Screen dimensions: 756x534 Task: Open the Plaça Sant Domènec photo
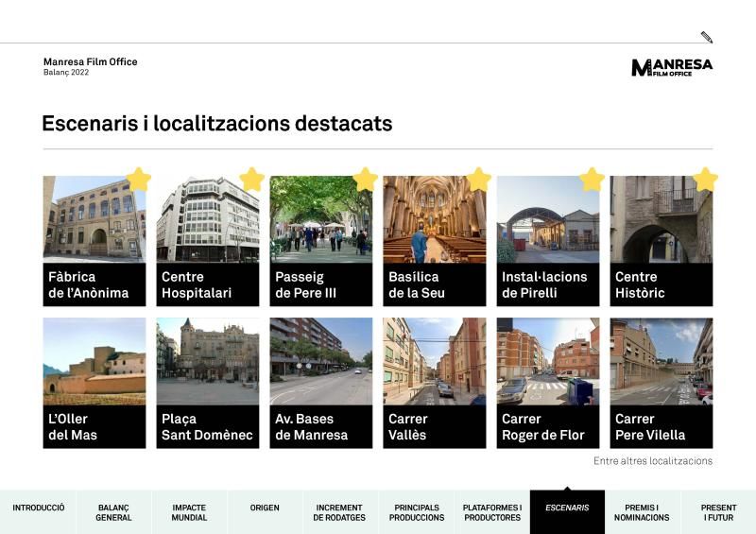[208, 361]
